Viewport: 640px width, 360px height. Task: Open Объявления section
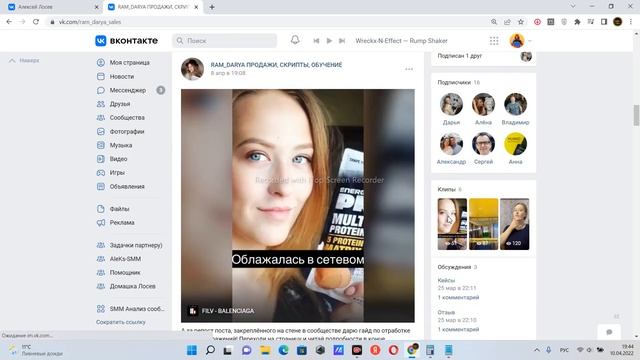(127, 187)
